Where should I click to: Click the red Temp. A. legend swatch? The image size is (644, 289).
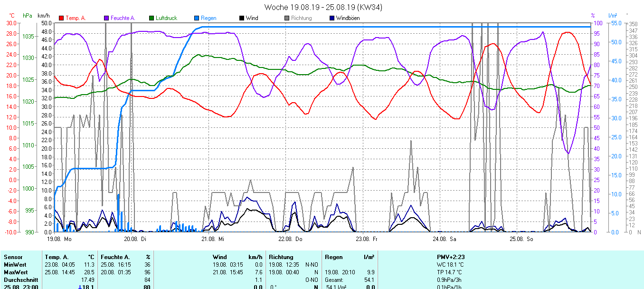(x=61, y=18)
